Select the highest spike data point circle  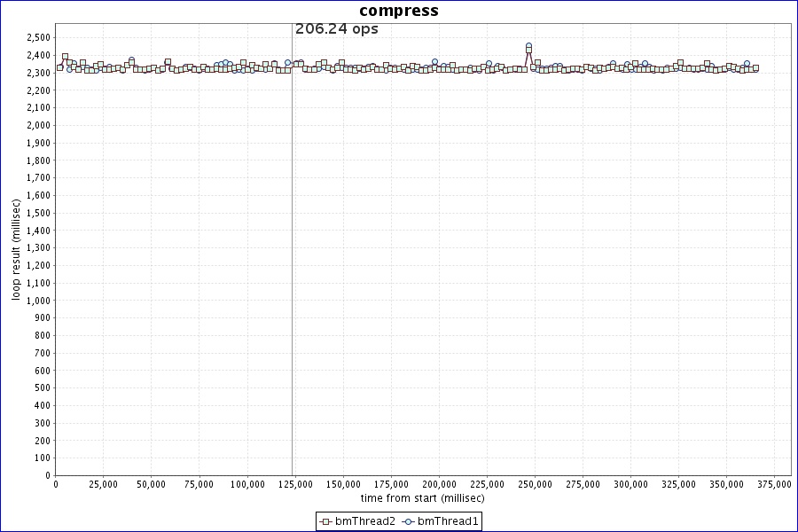pyautogui.click(x=528, y=46)
